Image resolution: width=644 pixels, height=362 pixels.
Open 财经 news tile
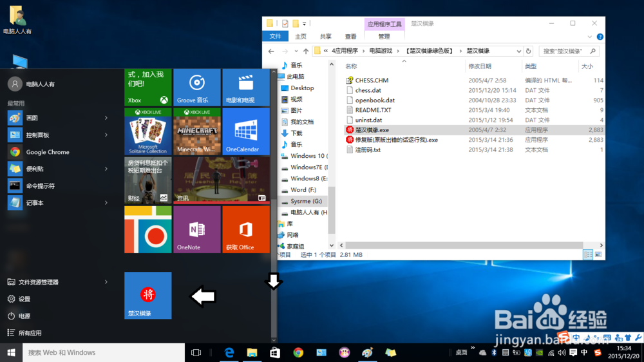point(148,180)
